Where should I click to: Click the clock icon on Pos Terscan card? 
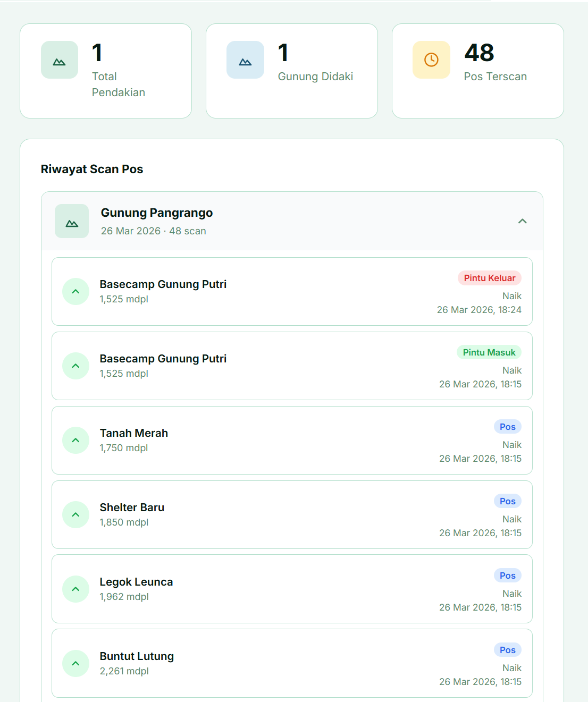[431, 60]
